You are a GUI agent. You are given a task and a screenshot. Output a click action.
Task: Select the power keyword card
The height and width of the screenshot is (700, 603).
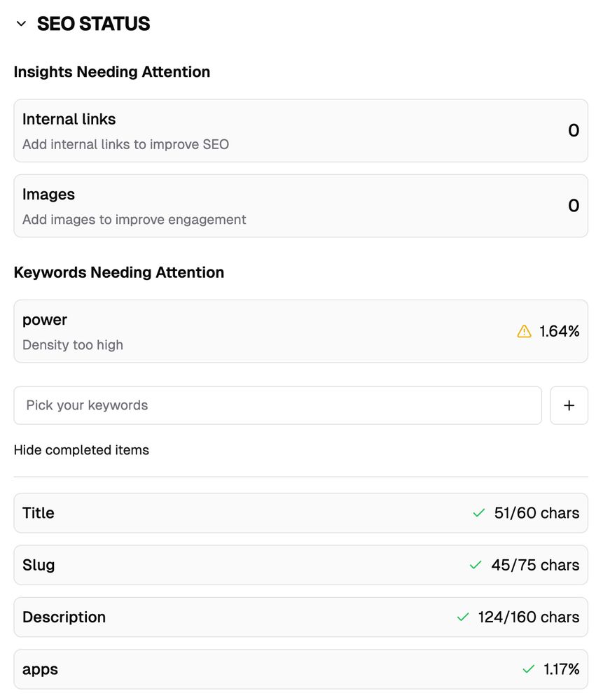point(300,331)
